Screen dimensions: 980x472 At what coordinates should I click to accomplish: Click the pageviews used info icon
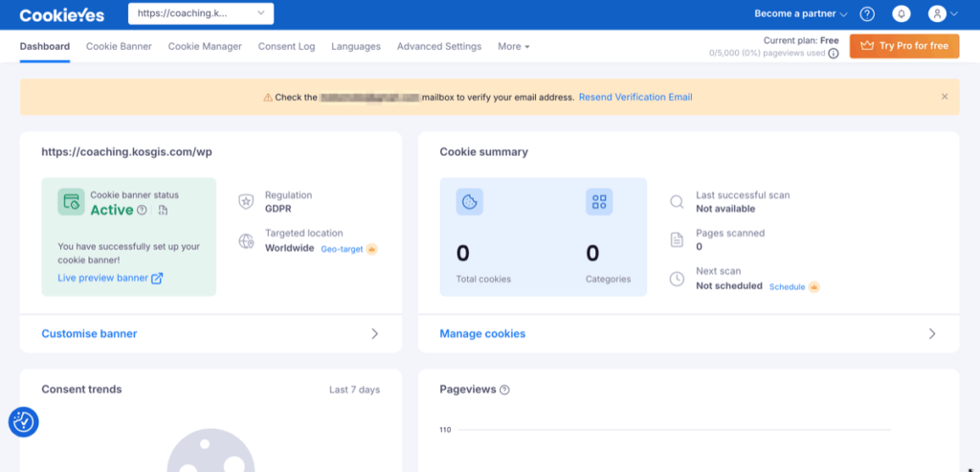click(x=834, y=54)
